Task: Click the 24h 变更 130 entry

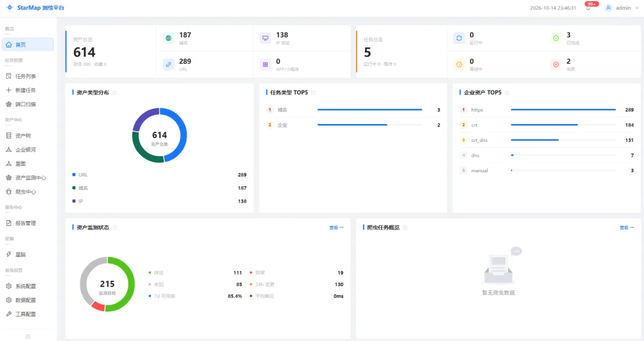Action: click(x=296, y=284)
